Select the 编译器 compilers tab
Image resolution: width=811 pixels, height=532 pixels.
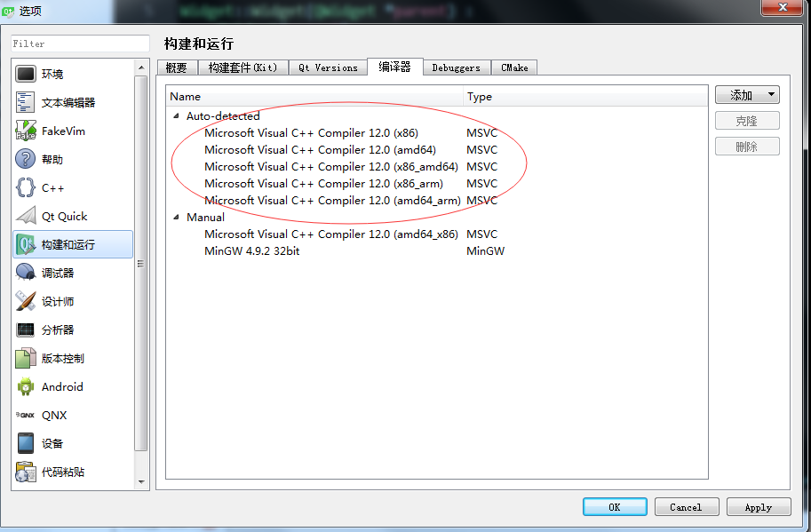coord(394,67)
